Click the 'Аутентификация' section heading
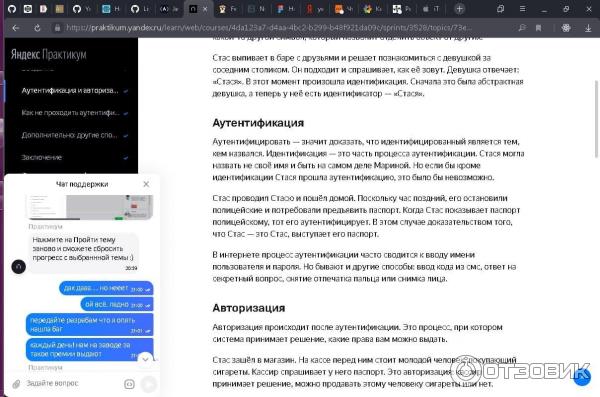Image resolution: width=600 pixels, height=397 pixels. (x=258, y=123)
